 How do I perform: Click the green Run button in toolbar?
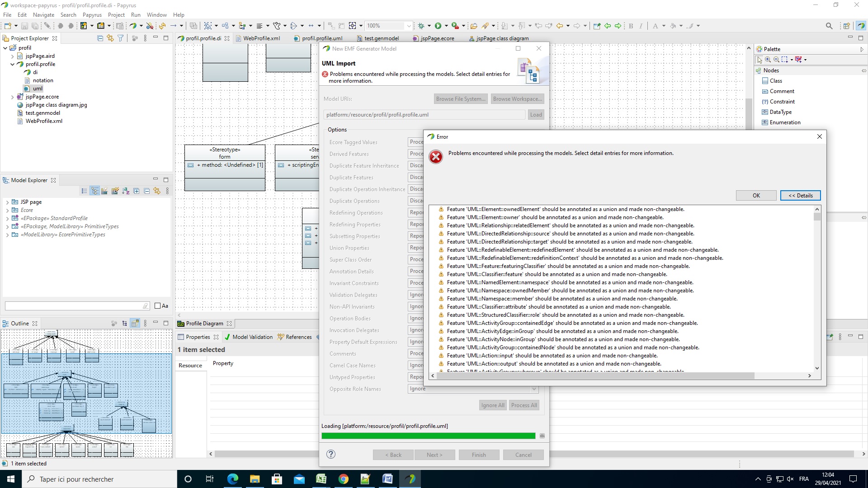[438, 26]
